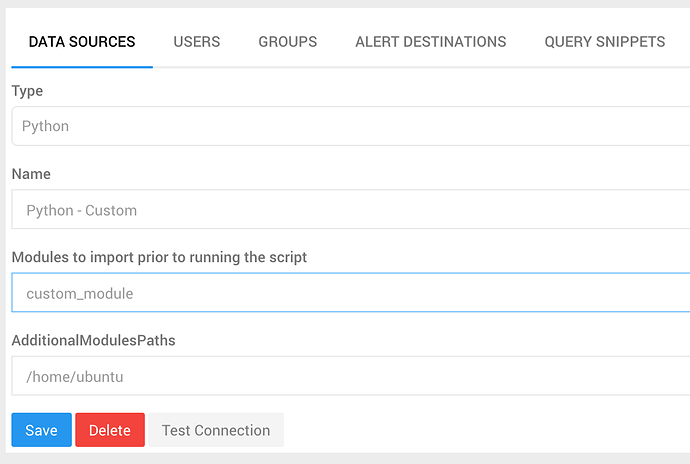
Task: Click the Test Connection button
Action: coord(216,430)
